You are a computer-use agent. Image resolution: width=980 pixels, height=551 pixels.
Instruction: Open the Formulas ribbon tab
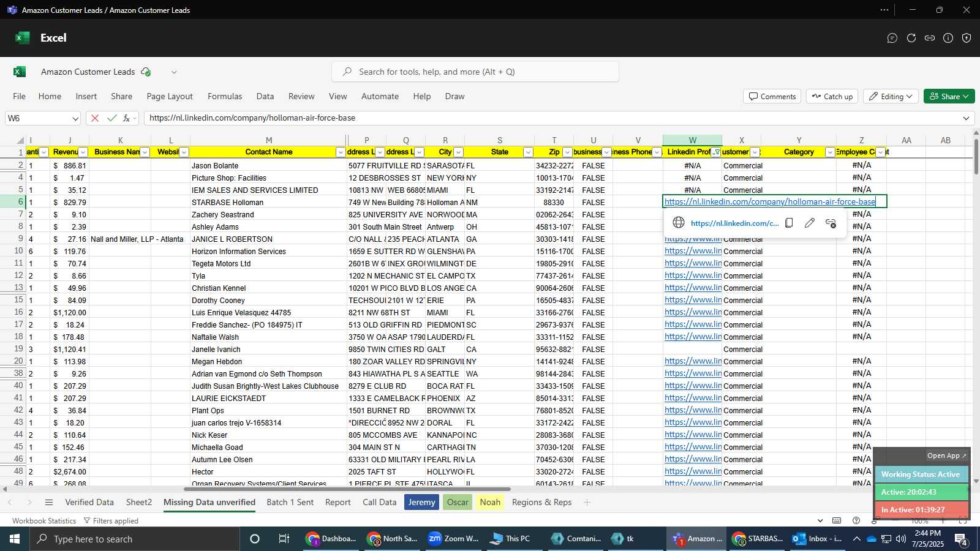click(225, 96)
